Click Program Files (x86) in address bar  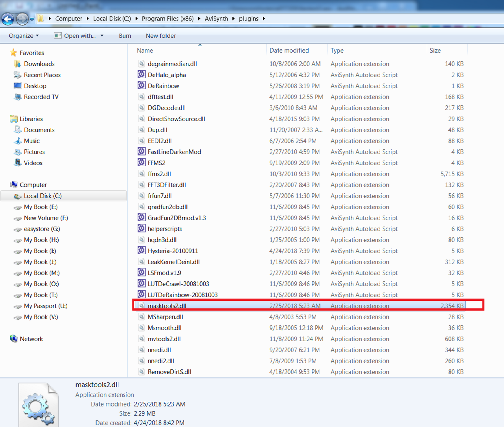click(x=168, y=19)
